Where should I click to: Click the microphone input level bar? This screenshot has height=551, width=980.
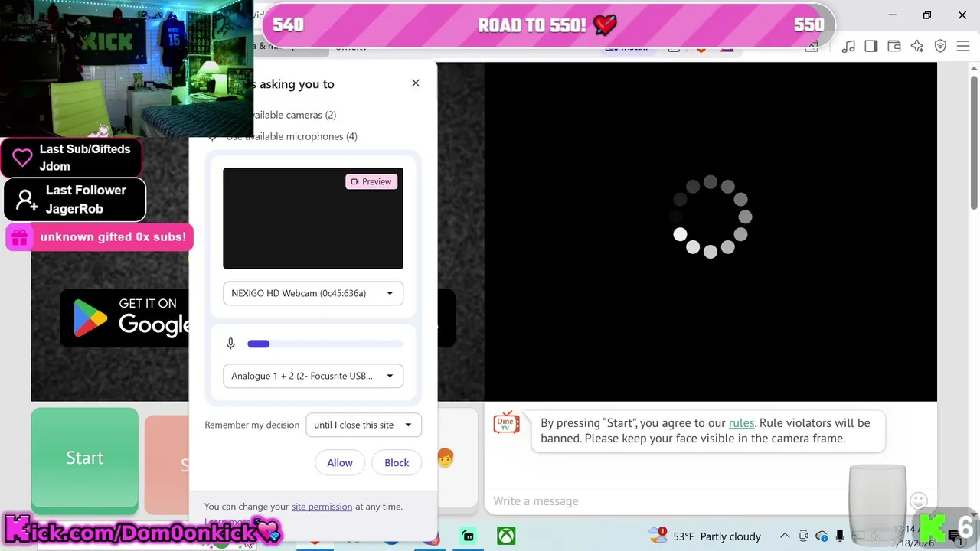pos(325,344)
